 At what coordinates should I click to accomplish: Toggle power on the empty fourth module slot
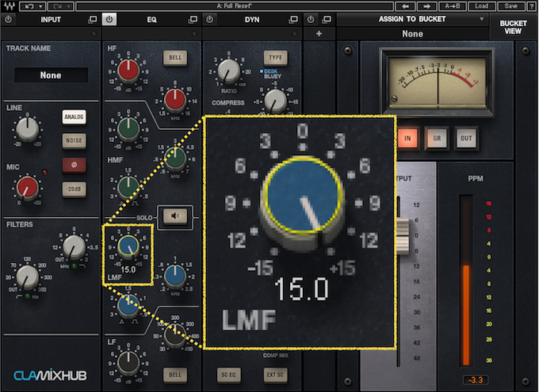click(x=311, y=20)
